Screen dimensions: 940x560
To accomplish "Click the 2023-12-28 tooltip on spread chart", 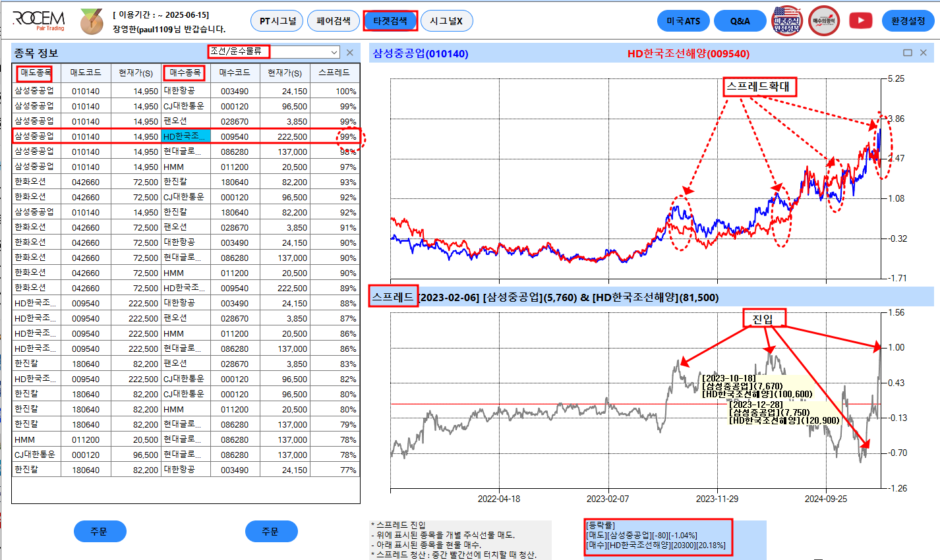I will [784, 412].
